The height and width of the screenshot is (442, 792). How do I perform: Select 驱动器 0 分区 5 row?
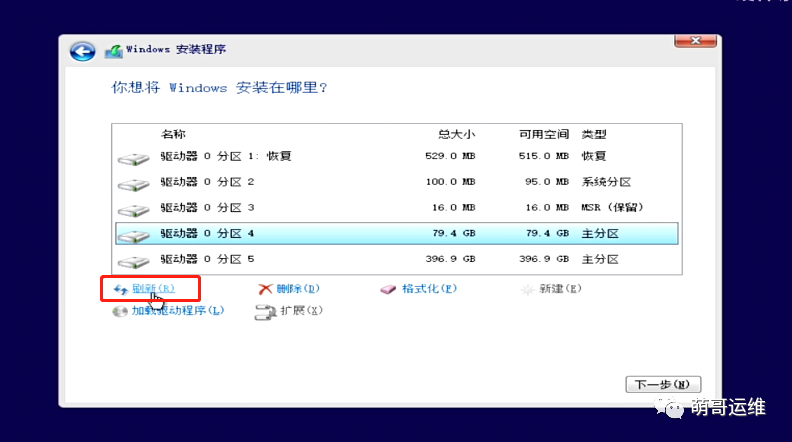point(397,259)
